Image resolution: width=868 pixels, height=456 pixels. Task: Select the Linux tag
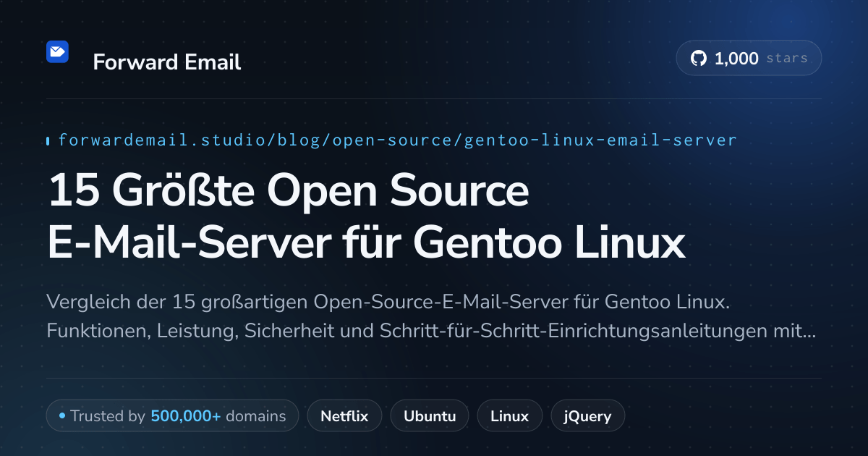click(509, 416)
